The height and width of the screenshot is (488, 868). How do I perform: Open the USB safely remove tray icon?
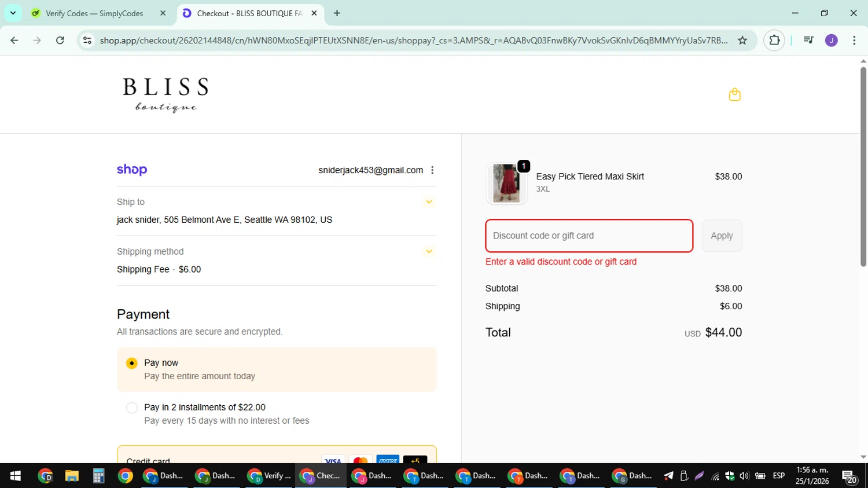(684, 476)
